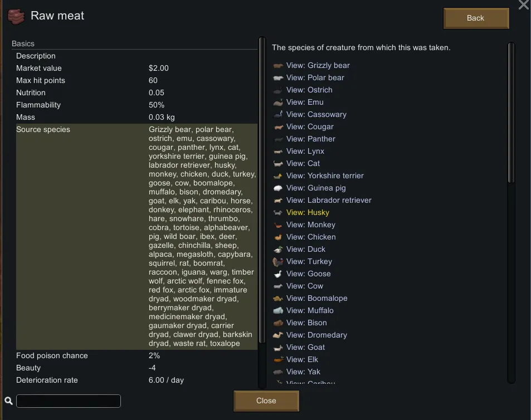Click the chicken icon in species list
This screenshot has width=531, height=420.
(x=279, y=237)
